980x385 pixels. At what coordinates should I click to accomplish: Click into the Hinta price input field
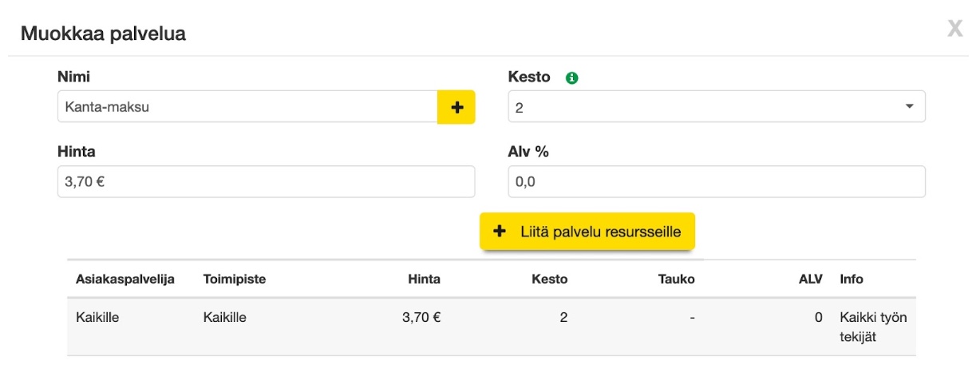point(266,181)
